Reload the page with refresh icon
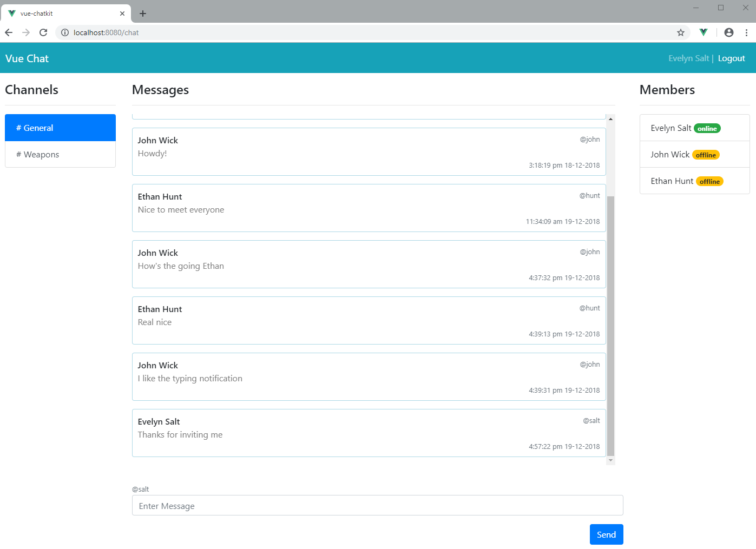Viewport: 756px width, 549px height. click(x=43, y=32)
